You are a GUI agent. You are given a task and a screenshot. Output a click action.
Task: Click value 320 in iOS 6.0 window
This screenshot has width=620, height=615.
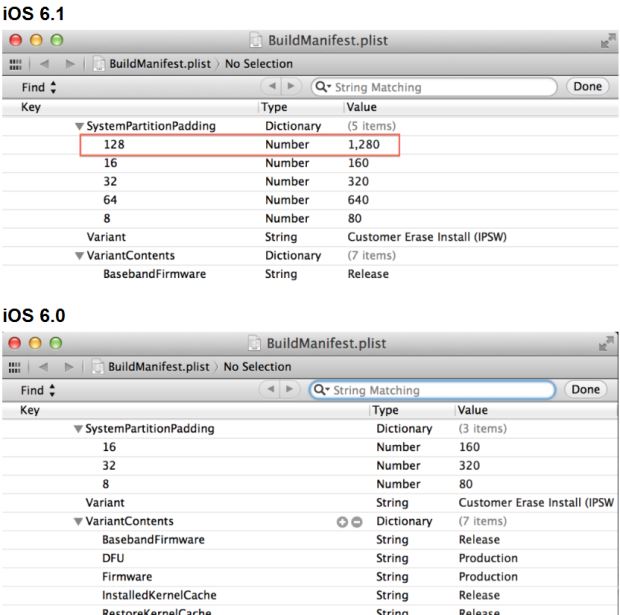pyautogui.click(x=469, y=466)
